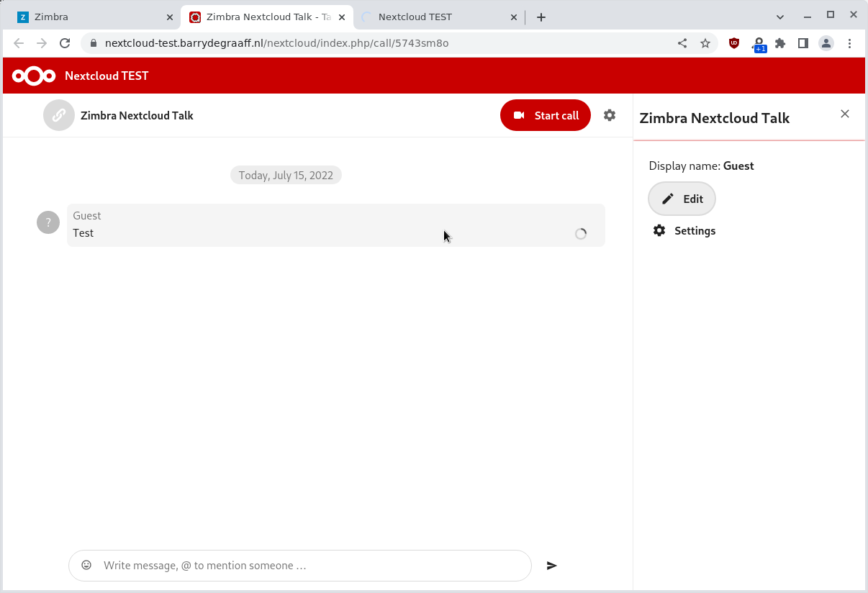The image size is (868, 593).
Task: Click the message sending spinner
Action: pyautogui.click(x=581, y=234)
